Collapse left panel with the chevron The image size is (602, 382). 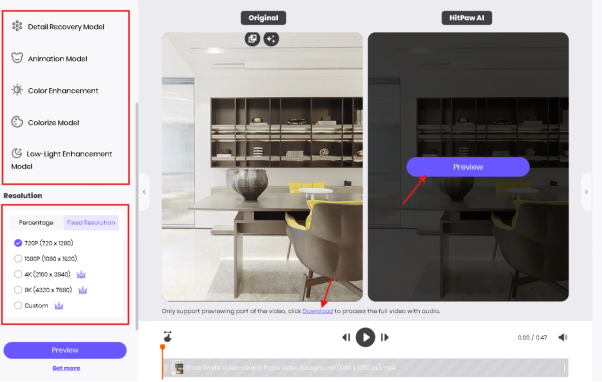[144, 192]
